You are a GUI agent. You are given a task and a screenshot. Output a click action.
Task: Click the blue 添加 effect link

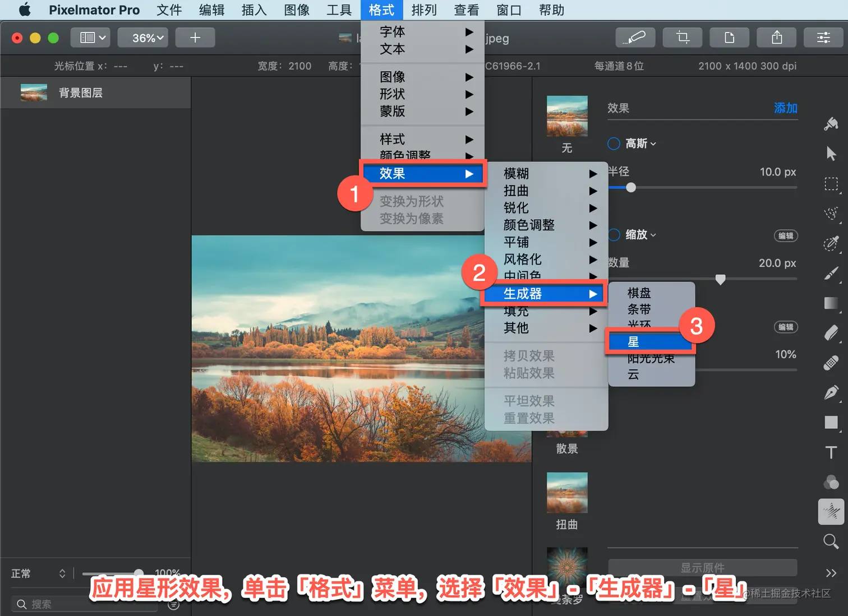[x=785, y=108]
